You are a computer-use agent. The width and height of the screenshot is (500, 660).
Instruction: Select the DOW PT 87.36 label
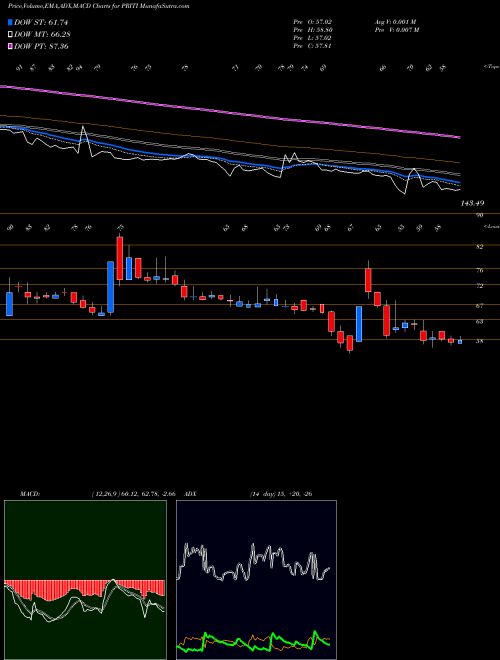pyautogui.click(x=41, y=46)
